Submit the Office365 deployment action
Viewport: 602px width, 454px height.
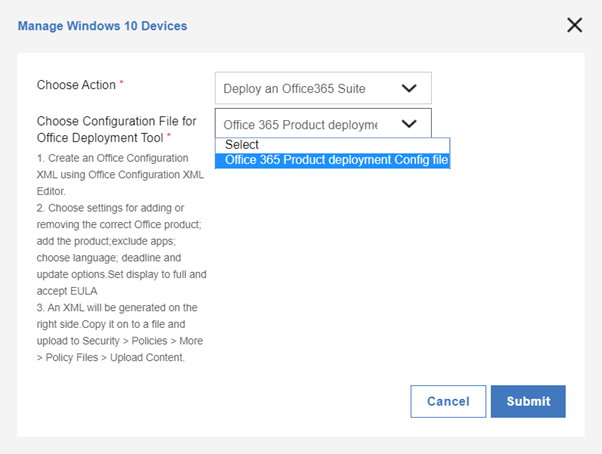528,401
